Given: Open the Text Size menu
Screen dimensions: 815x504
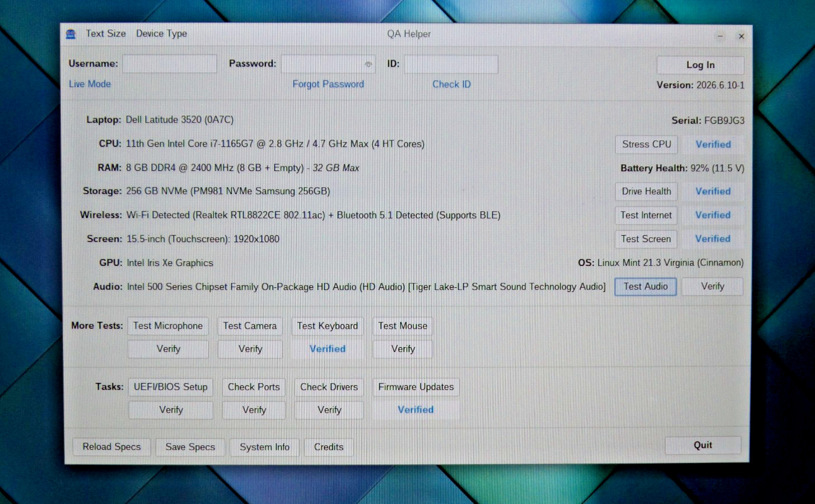Looking at the screenshot, I should pyautogui.click(x=105, y=34).
